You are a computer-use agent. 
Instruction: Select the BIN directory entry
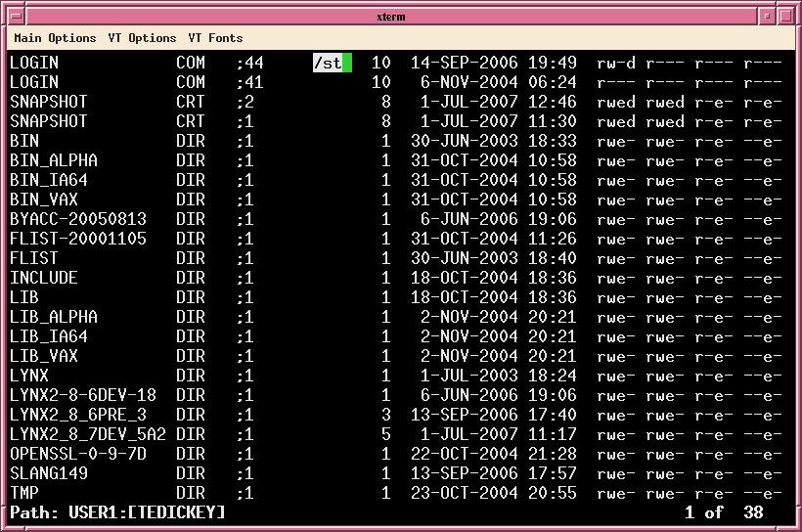click(24, 141)
